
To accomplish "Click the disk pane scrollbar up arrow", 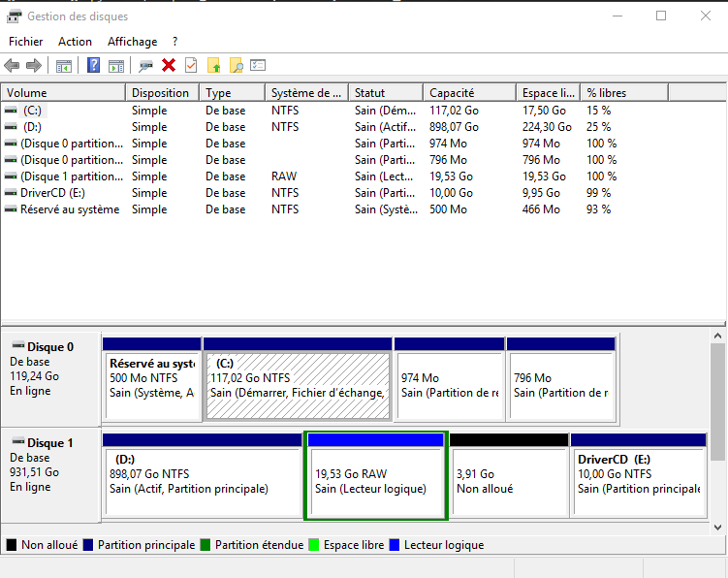I will click(x=717, y=336).
